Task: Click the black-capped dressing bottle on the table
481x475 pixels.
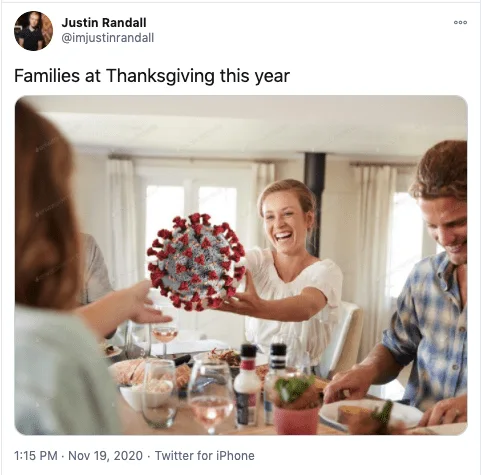Action: coord(247,386)
